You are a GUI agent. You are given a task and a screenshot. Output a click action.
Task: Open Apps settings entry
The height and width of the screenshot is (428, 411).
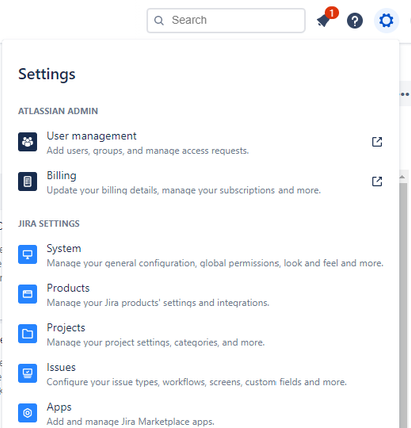(200, 414)
